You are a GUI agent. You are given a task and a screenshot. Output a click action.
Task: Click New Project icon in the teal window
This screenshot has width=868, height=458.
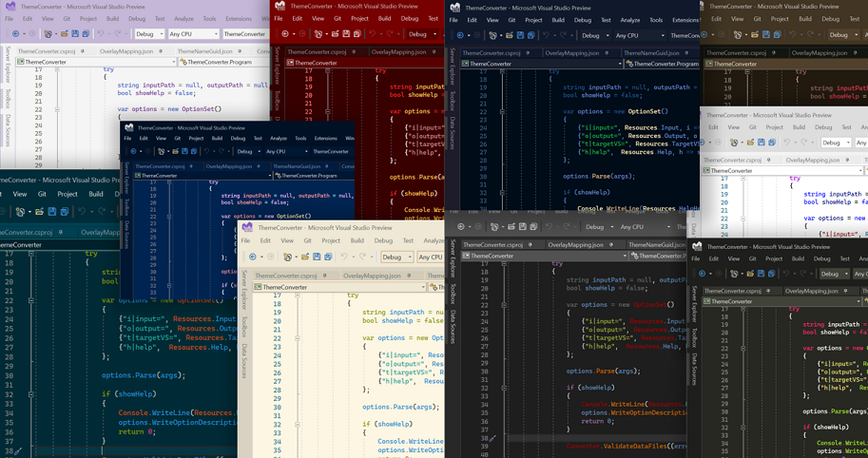tap(21, 211)
